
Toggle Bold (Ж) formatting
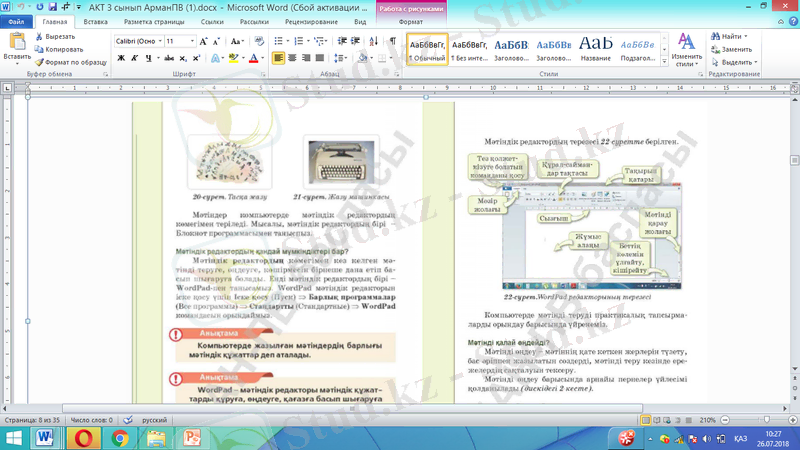(x=121, y=59)
